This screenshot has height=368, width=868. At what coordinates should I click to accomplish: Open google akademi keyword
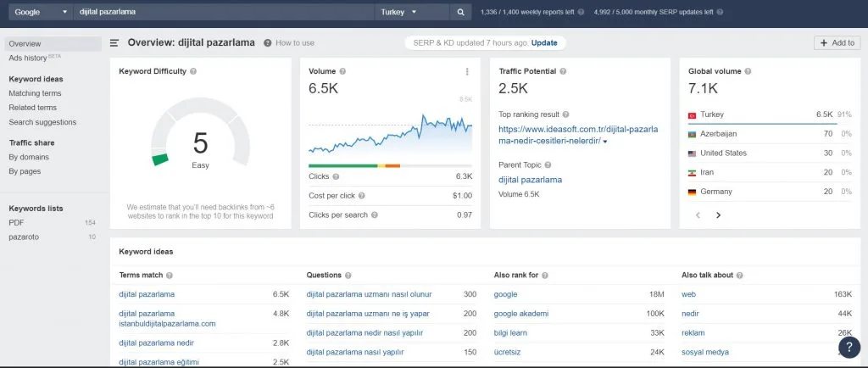point(521,314)
